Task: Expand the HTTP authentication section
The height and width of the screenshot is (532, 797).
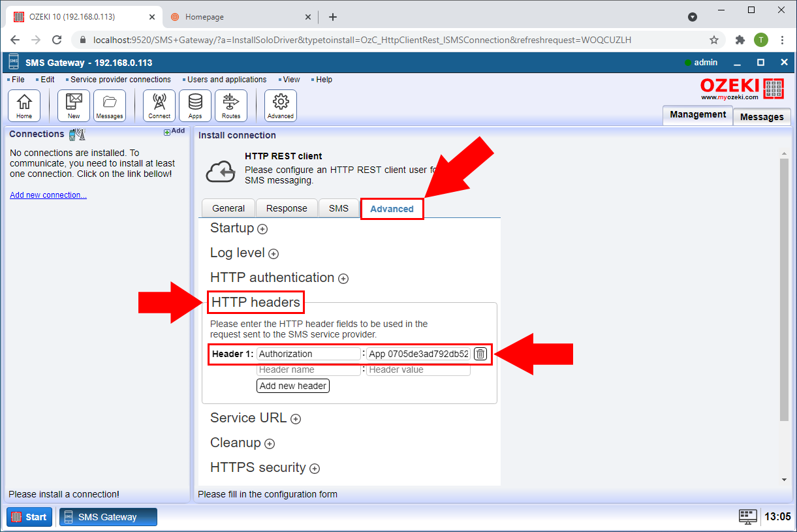Action: click(x=343, y=279)
